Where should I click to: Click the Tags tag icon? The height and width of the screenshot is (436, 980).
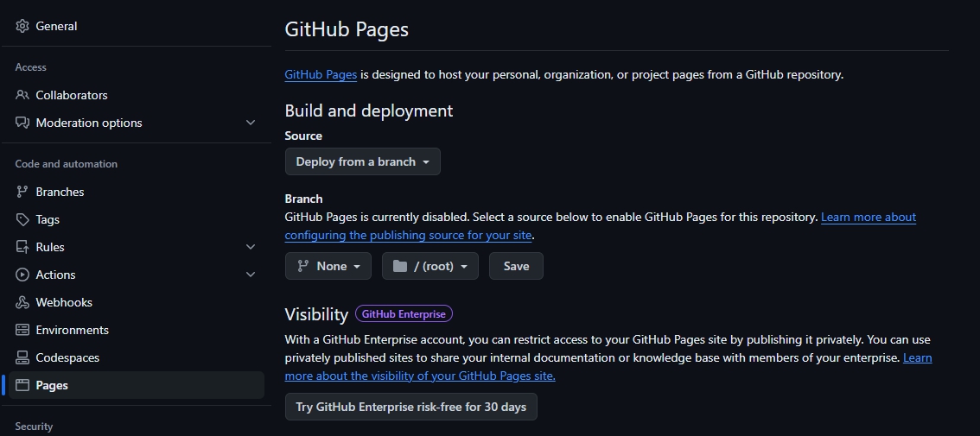22,219
